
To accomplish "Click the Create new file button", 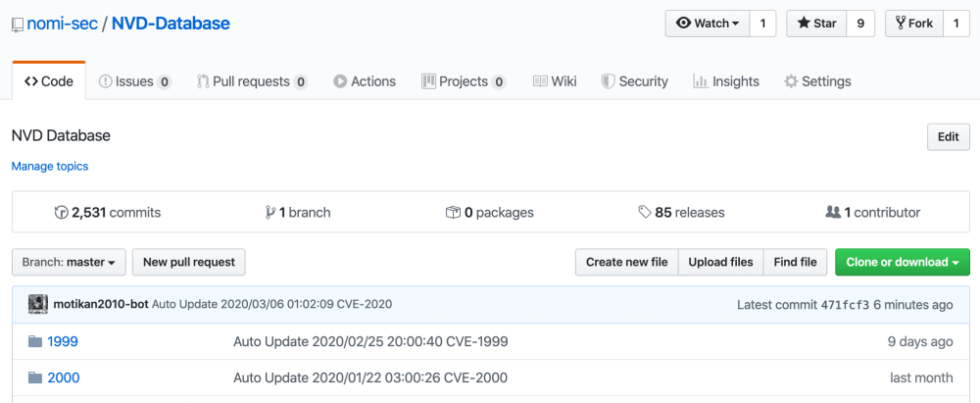I will (x=626, y=262).
